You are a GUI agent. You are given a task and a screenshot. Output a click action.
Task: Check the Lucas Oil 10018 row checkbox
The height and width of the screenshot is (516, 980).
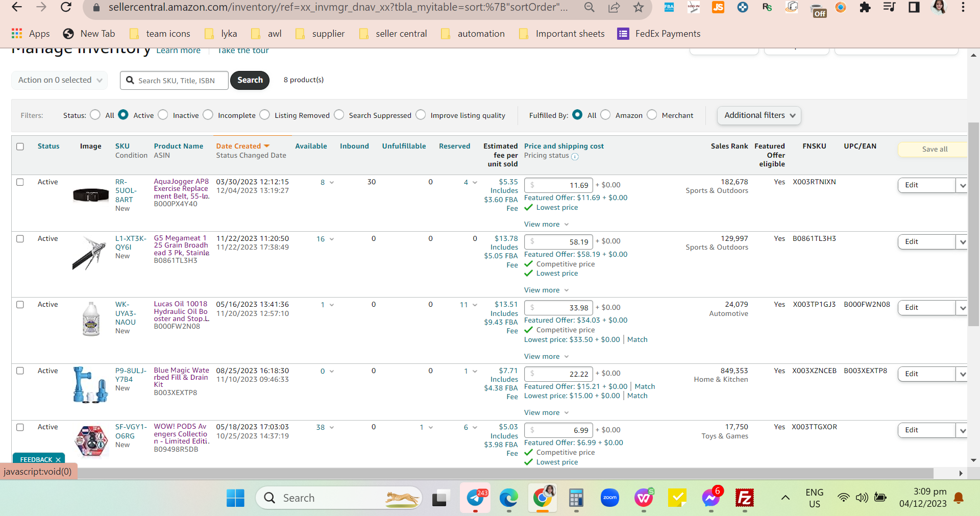20,305
